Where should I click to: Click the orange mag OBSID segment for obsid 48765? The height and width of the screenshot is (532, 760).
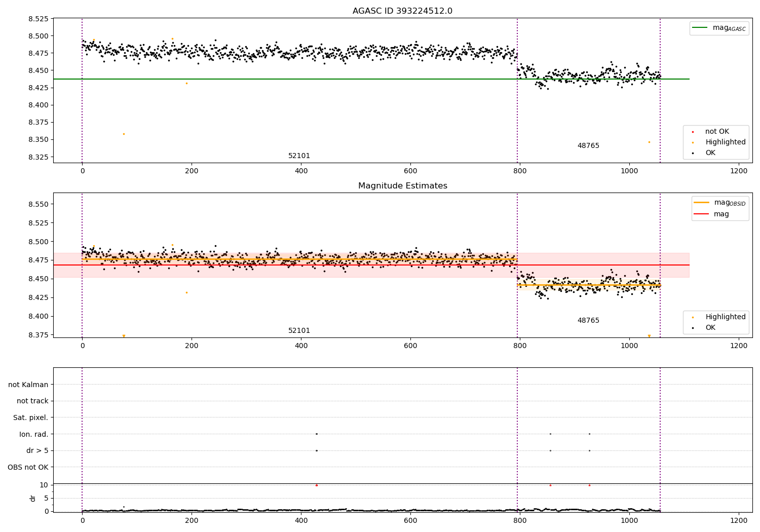(x=589, y=285)
